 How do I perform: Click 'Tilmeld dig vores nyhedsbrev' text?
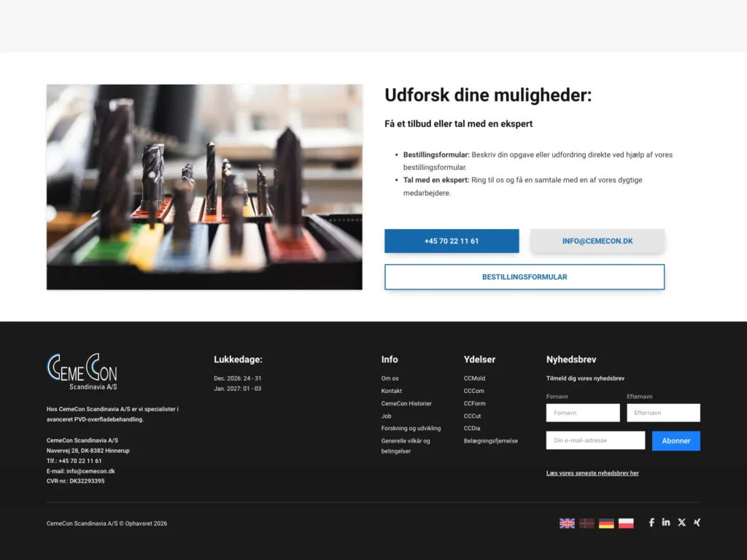click(585, 378)
